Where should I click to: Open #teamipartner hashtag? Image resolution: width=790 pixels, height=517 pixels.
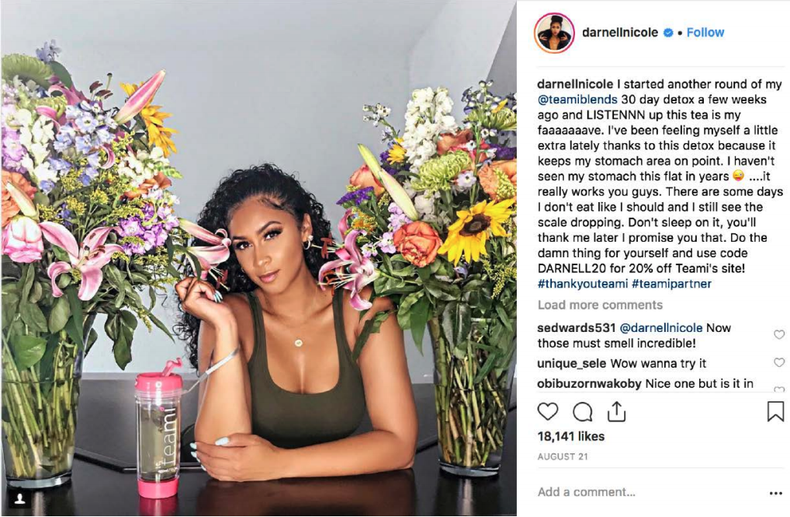point(671,284)
